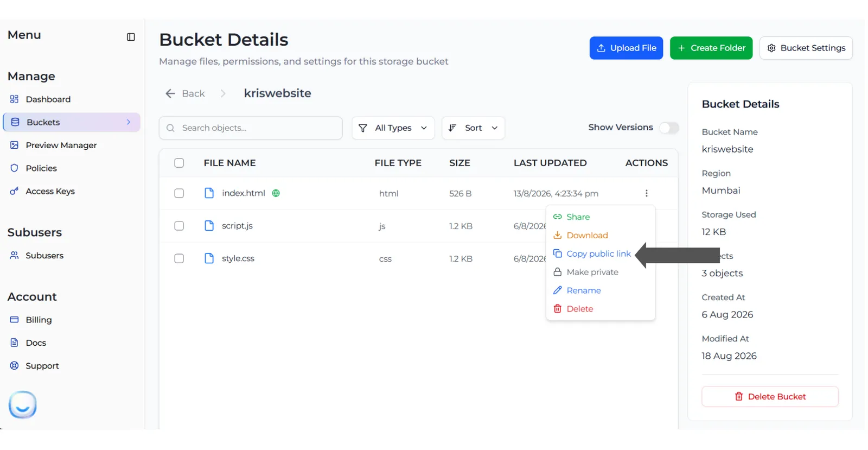Choose Copy public link from the context menu
This screenshot has width=868, height=450.
(592, 253)
